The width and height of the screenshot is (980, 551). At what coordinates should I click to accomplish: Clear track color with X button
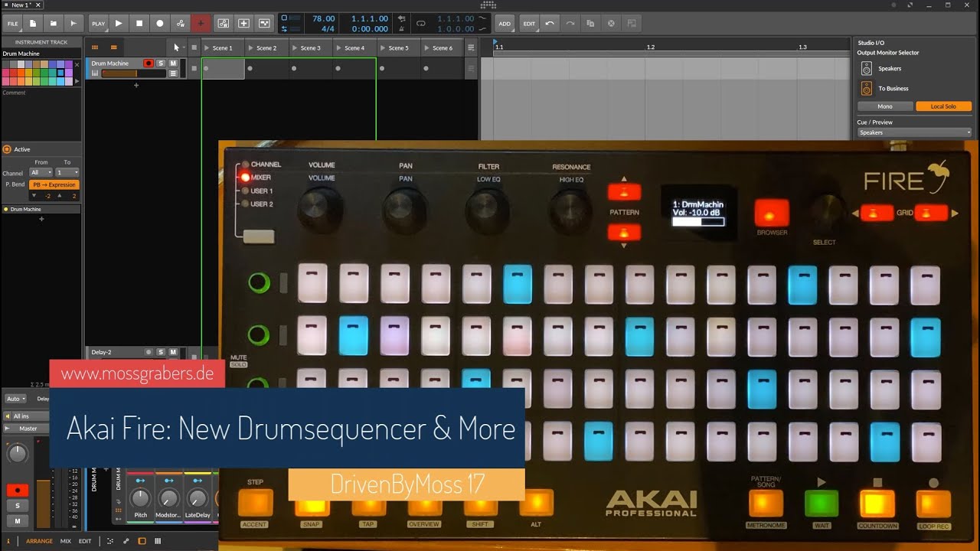[x=76, y=64]
